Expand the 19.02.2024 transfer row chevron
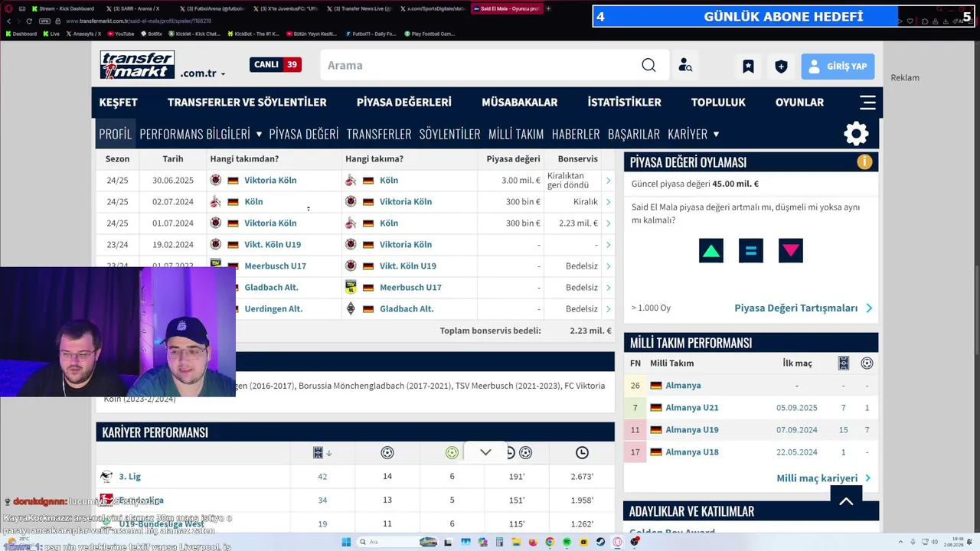980x551 pixels. point(608,245)
